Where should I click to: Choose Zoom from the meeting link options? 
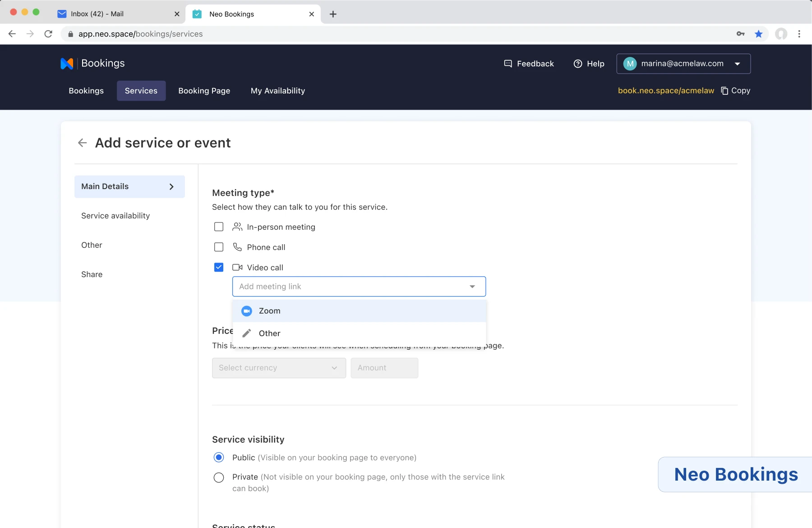click(359, 311)
